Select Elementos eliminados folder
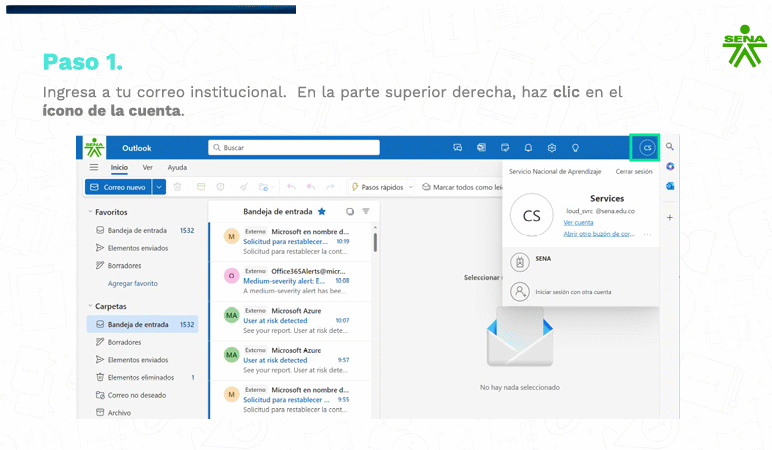772x450 pixels. [140, 377]
